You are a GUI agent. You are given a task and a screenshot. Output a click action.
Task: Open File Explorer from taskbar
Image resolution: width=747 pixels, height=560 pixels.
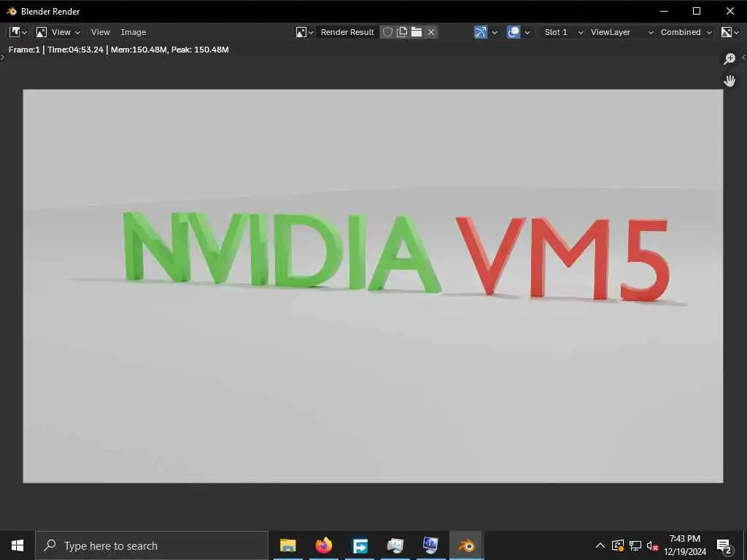pyautogui.click(x=287, y=545)
